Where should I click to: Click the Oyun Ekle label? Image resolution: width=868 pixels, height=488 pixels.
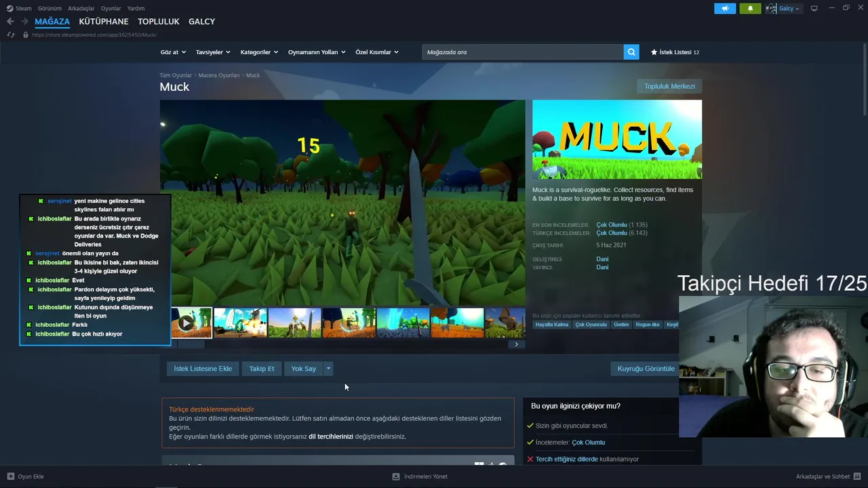(31, 476)
